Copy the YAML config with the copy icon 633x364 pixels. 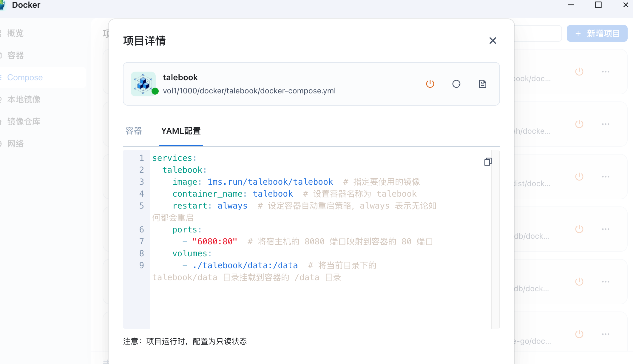pyautogui.click(x=488, y=162)
